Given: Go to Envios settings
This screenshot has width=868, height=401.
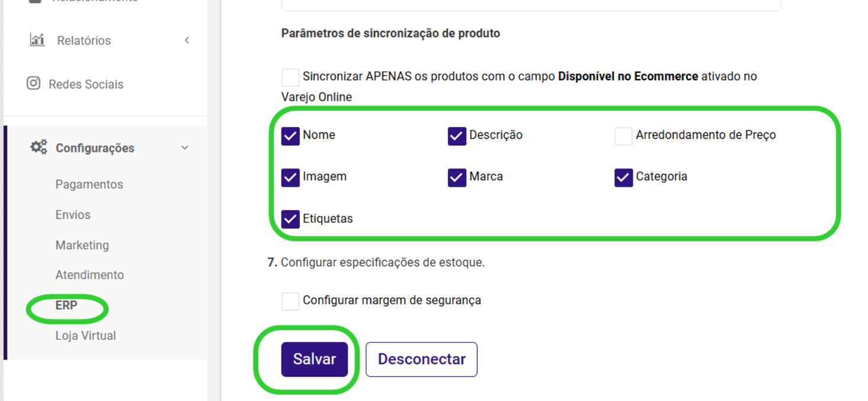Looking at the screenshot, I should (73, 215).
